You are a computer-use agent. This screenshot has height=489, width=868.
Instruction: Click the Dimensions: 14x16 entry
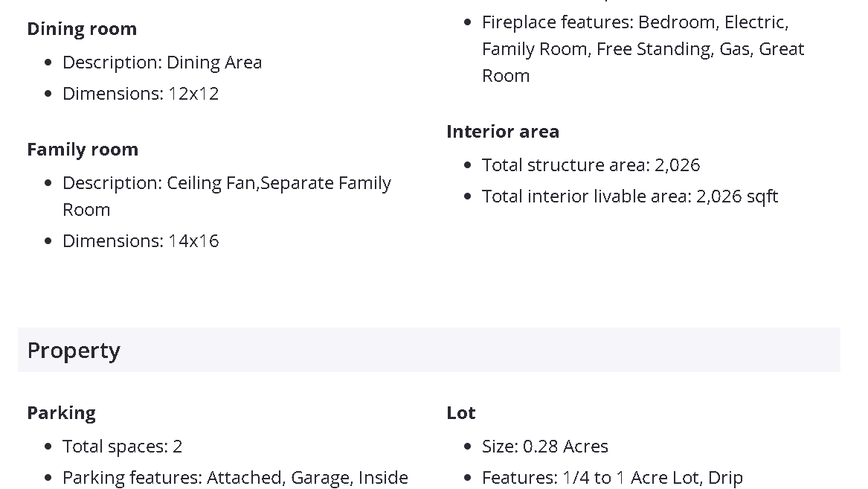(x=140, y=241)
